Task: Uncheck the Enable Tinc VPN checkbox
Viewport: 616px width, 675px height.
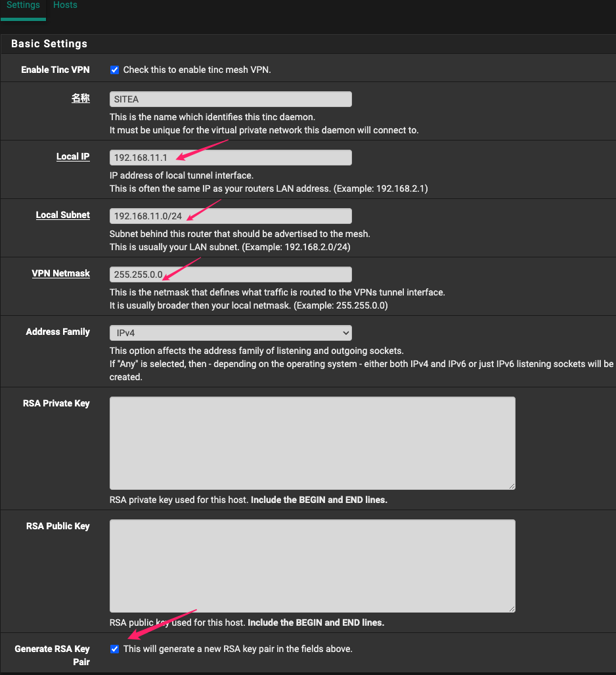Action: 115,70
